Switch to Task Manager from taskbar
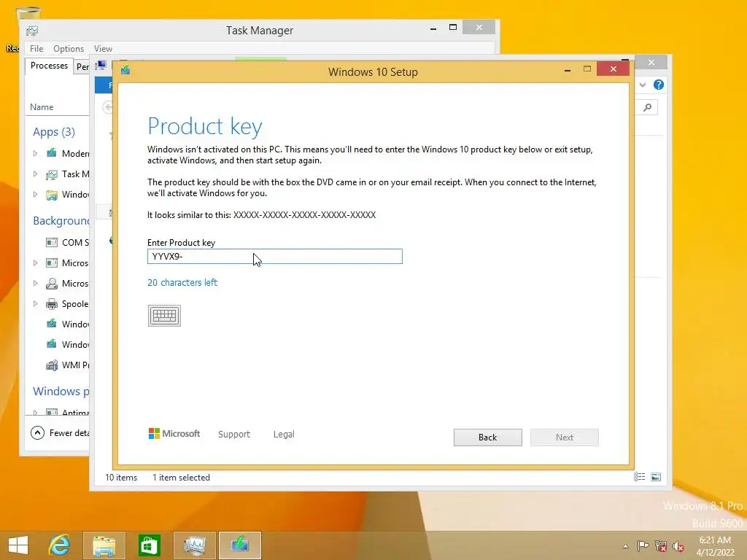The image size is (747, 560). 194,545
